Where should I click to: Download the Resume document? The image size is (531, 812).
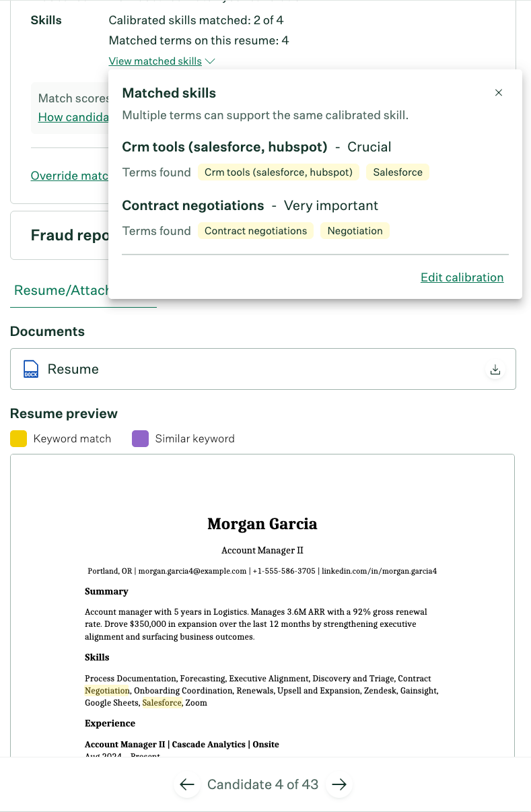click(x=495, y=369)
